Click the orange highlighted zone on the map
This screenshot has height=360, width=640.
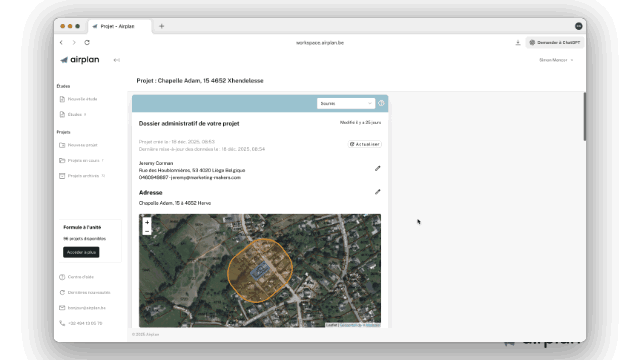click(x=260, y=270)
